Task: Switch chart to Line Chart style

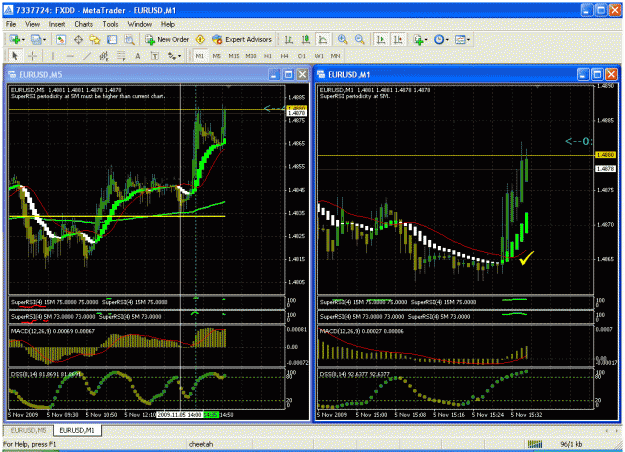Action: (x=323, y=39)
